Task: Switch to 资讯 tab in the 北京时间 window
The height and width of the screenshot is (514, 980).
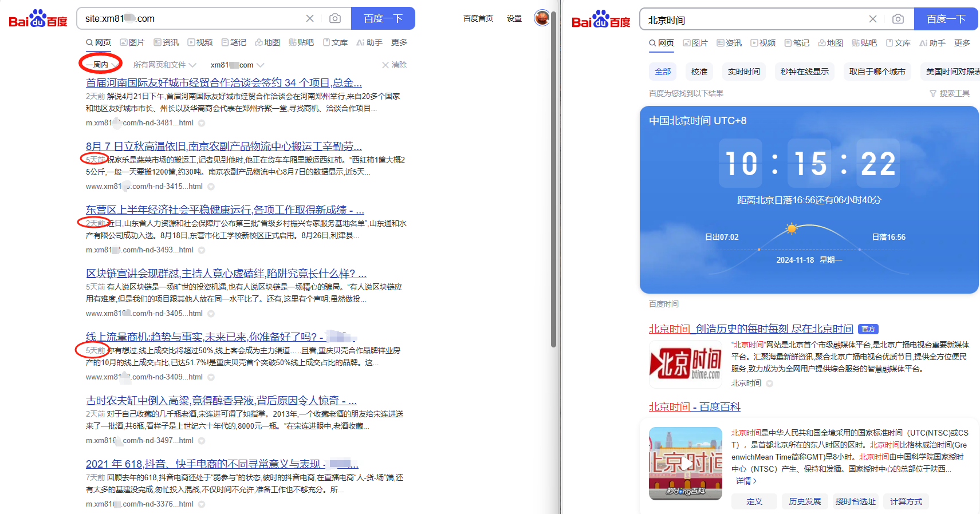Action: point(729,43)
